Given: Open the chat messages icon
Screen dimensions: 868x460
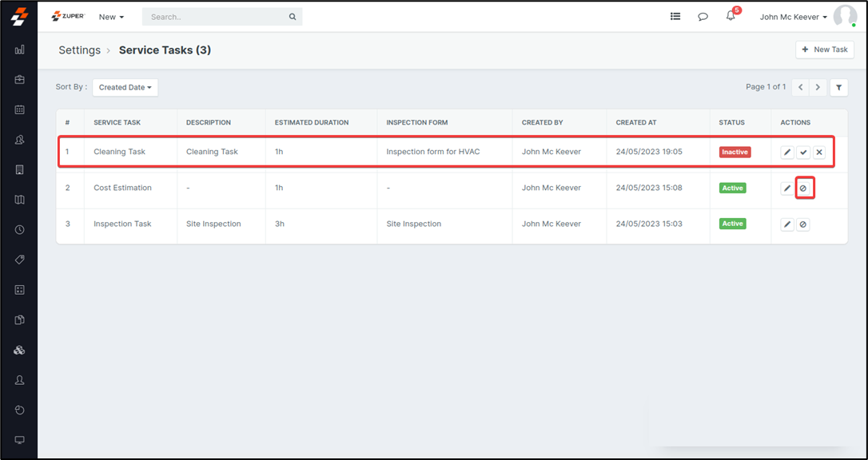Looking at the screenshot, I should pos(703,17).
